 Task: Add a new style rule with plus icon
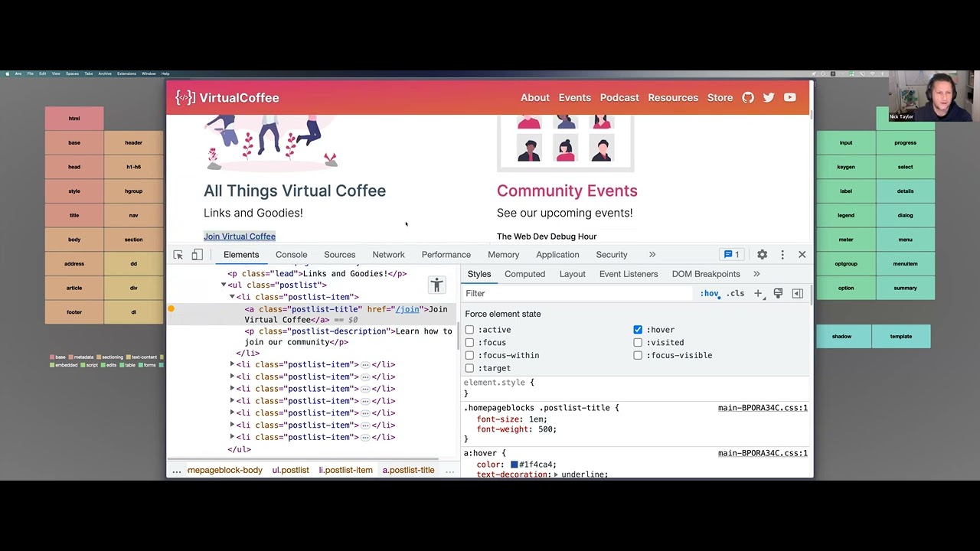pyautogui.click(x=758, y=294)
